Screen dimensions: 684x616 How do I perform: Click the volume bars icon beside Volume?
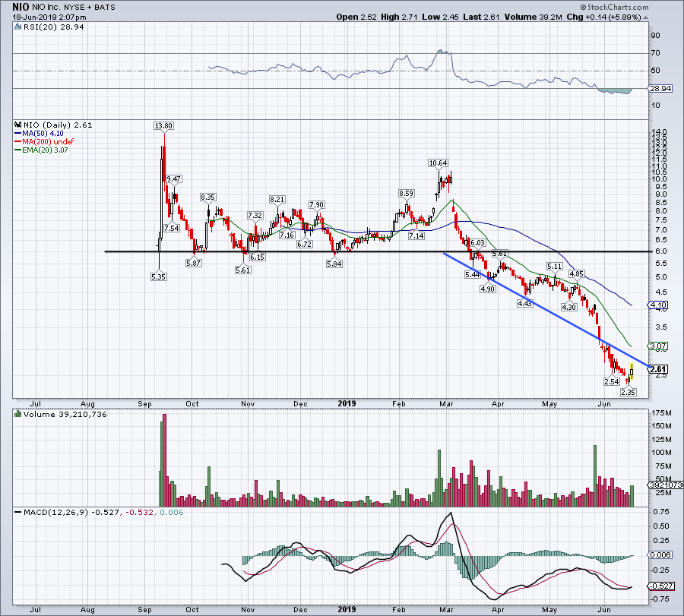(x=18, y=414)
